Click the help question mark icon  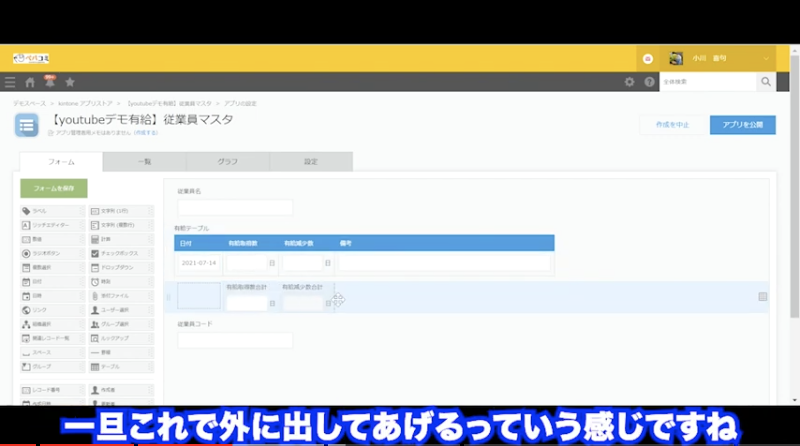[x=649, y=82]
